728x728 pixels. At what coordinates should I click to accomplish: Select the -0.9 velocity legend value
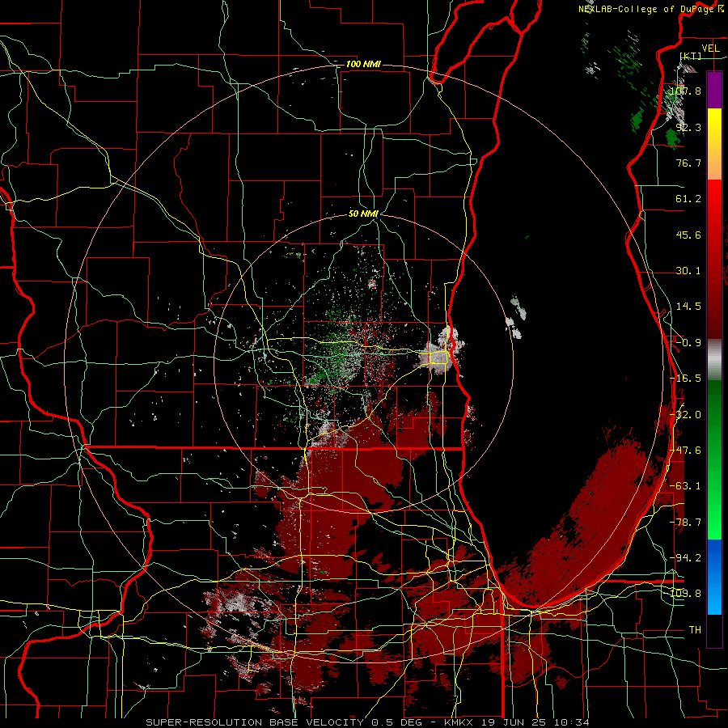(x=688, y=343)
